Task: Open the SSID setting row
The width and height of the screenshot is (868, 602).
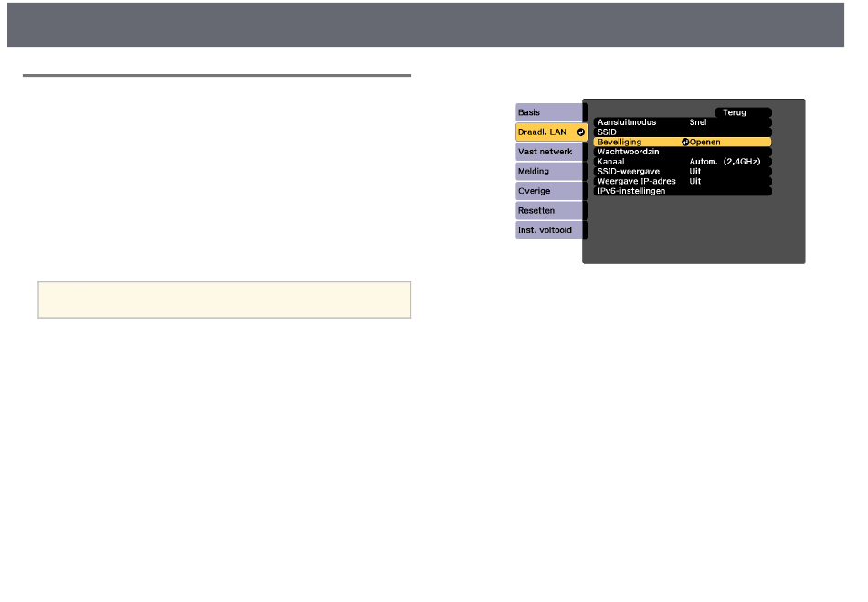Action: point(683,132)
